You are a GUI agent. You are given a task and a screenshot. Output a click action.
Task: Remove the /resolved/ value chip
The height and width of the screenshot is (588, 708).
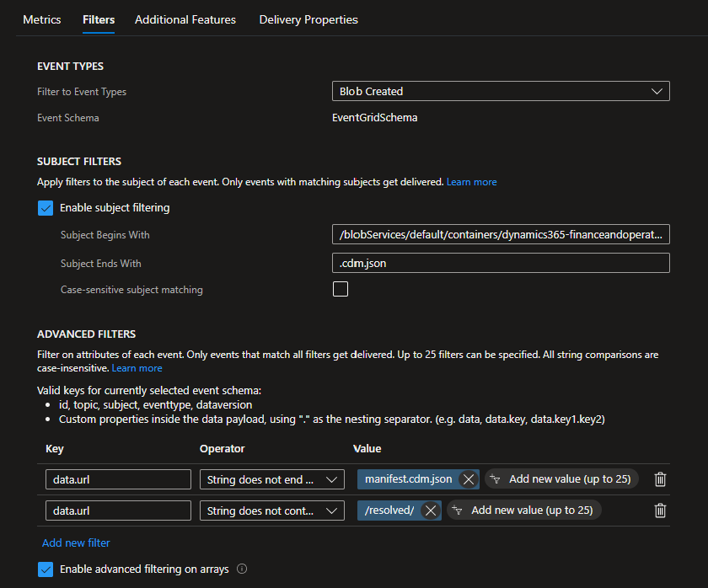[431, 510]
